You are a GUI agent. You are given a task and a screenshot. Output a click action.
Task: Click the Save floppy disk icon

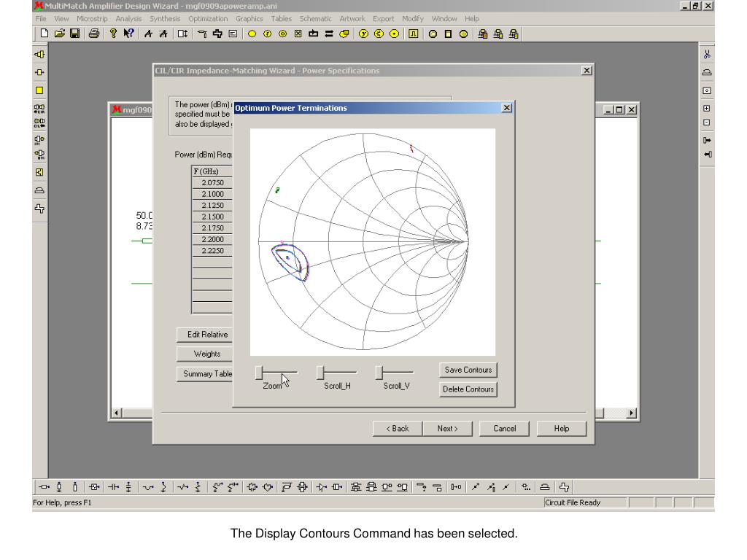[75, 34]
